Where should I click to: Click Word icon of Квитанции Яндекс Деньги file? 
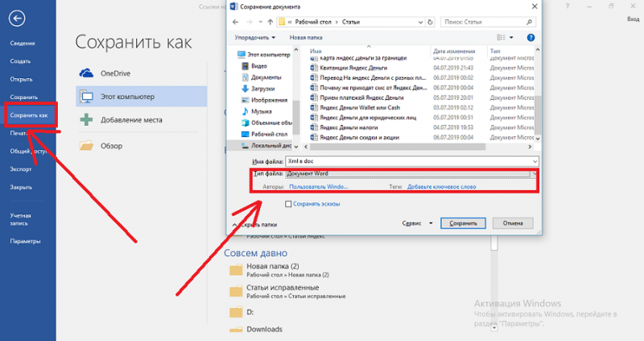(314, 68)
